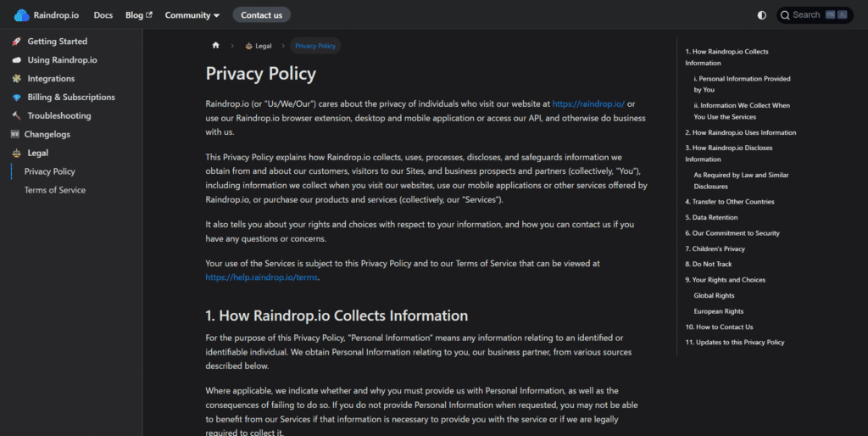868x436 pixels.
Task: Click the scales icon in the Legal breadcrumb
Action: click(248, 46)
